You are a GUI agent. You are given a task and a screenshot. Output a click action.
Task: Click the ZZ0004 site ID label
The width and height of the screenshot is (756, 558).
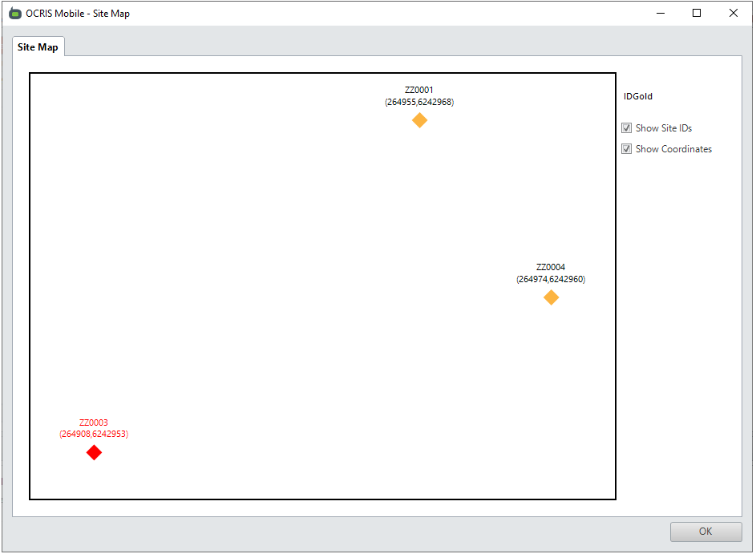pos(551,268)
